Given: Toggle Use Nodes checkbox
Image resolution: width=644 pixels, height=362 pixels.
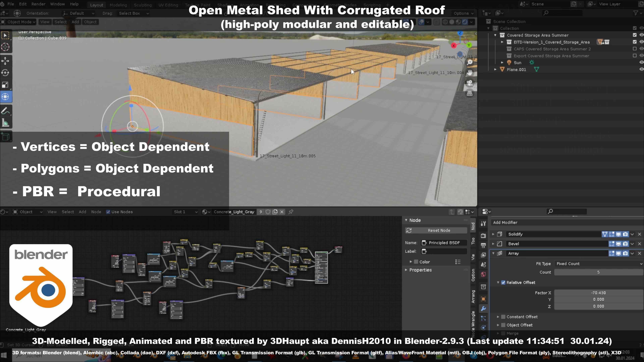Looking at the screenshot, I should [108, 212].
